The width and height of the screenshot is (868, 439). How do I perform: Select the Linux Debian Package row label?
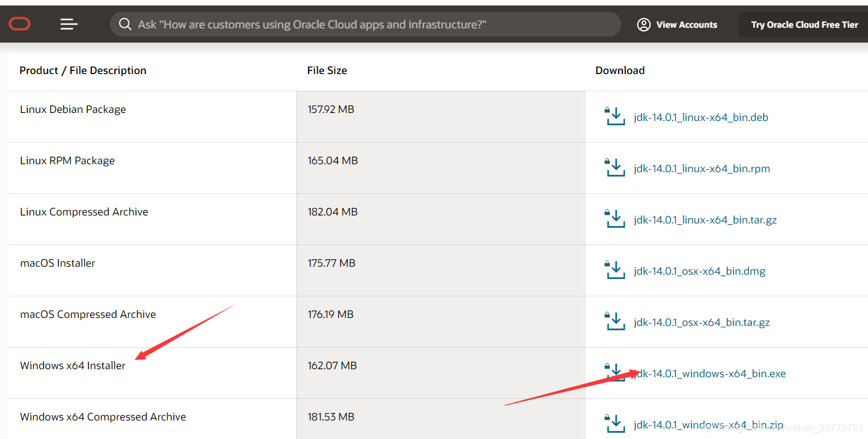point(73,109)
